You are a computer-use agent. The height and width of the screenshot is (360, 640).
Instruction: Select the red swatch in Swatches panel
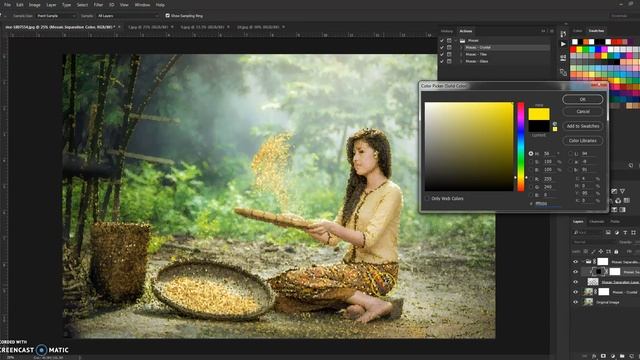pyautogui.click(x=573, y=49)
